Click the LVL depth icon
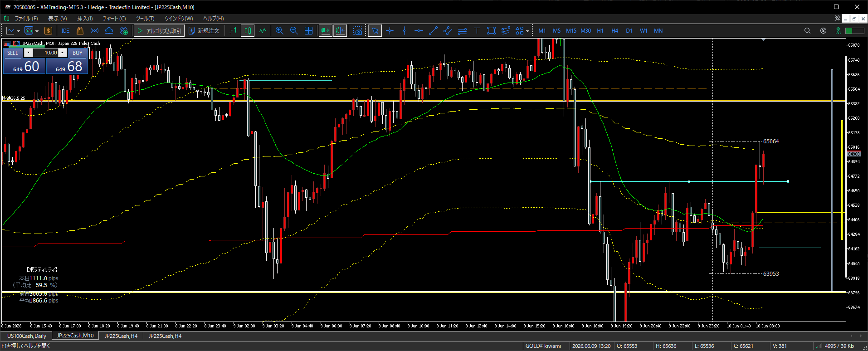The image size is (868, 351). [838, 31]
